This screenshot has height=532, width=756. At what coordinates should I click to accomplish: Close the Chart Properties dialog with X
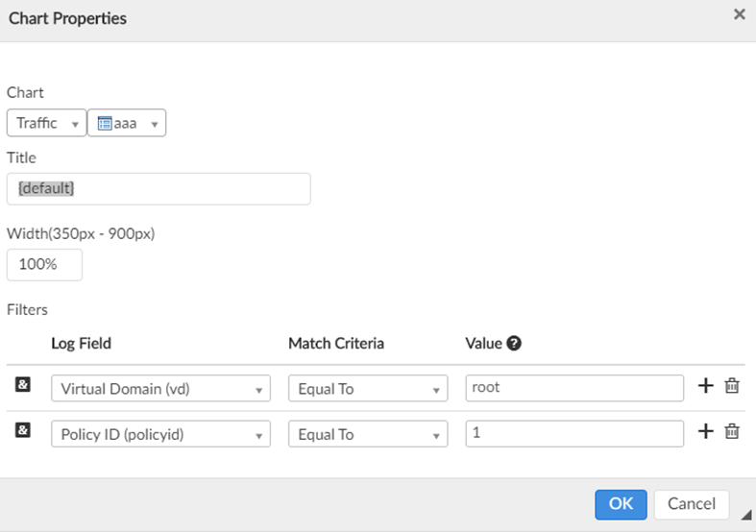click(x=739, y=14)
